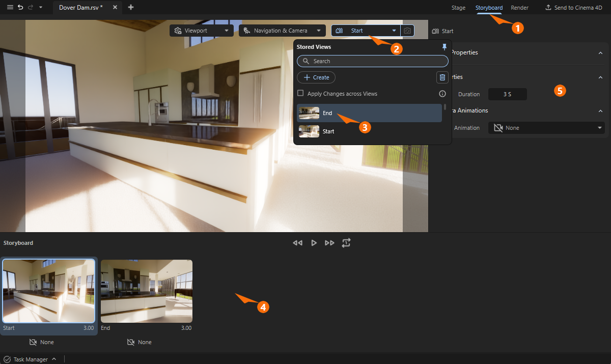Select the End thumbnail in the Storyboard
Screen dimensions: 611x364
147,291
